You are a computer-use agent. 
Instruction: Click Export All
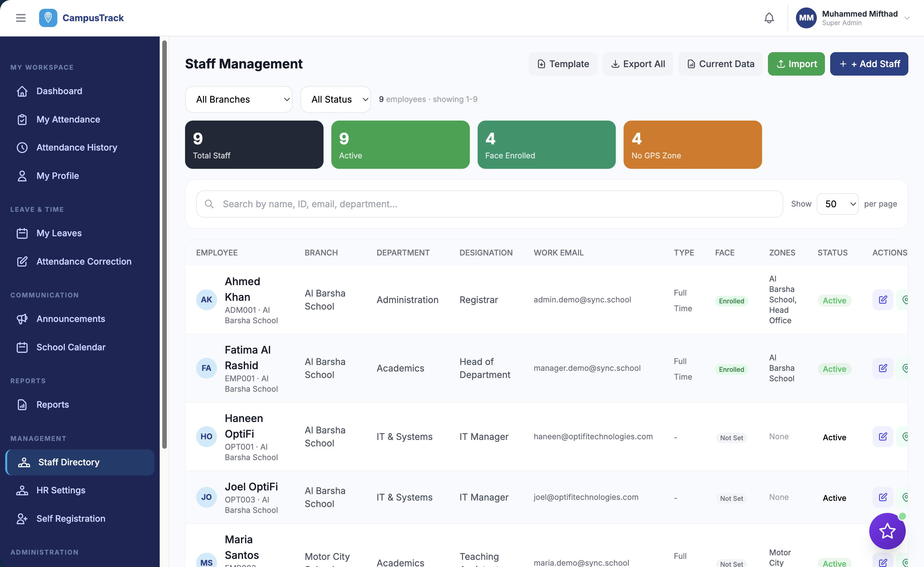pyautogui.click(x=638, y=64)
